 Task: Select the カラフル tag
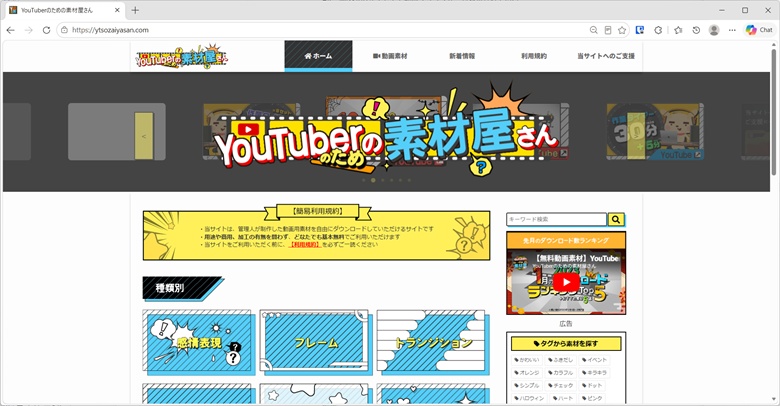tap(561, 373)
